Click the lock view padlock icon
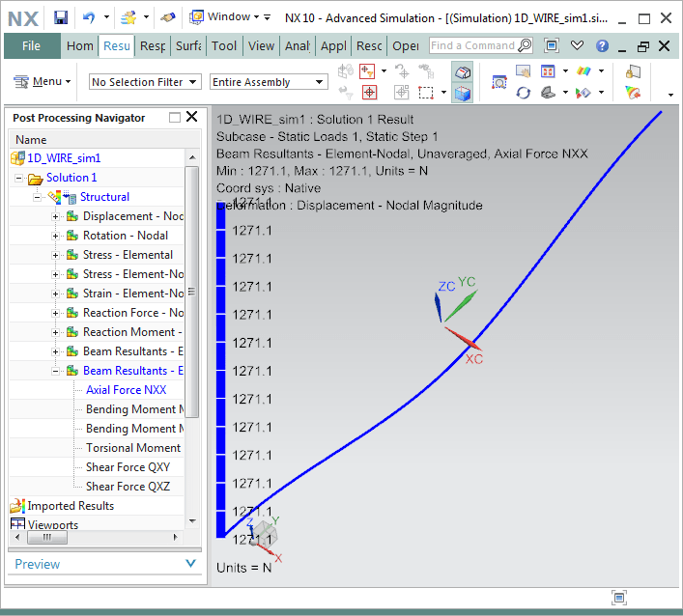This screenshot has height=616, width=683. pos(633,71)
